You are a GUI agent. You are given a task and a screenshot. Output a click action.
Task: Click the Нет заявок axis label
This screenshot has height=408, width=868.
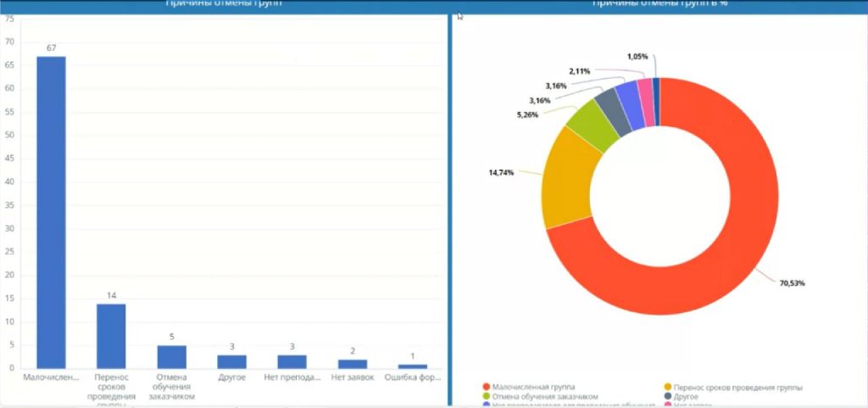tap(353, 377)
